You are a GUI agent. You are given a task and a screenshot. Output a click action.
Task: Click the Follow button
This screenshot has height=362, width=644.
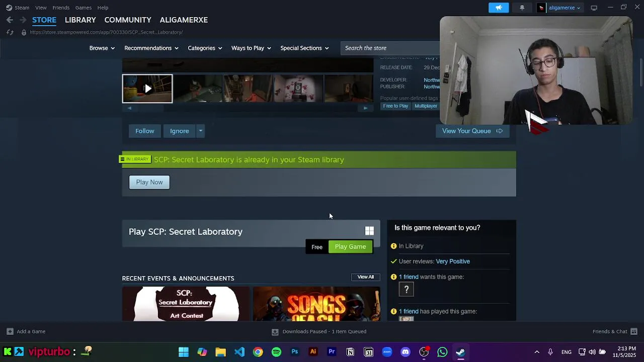pyautogui.click(x=145, y=131)
